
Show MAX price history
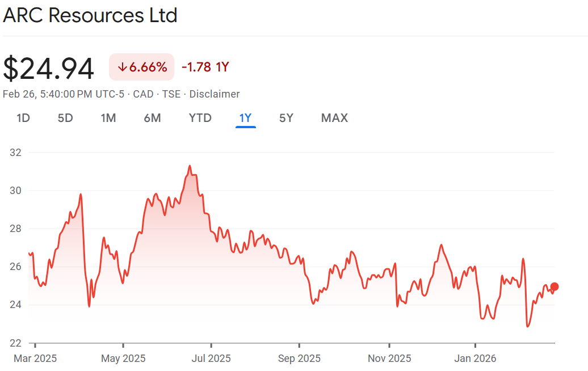pyautogui.click(x=334, y=118)
